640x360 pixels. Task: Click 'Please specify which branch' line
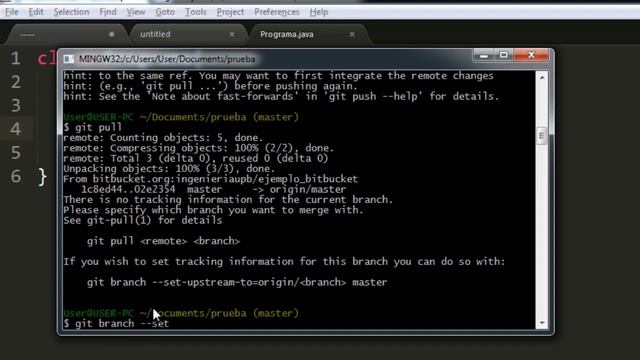(213, 210)
